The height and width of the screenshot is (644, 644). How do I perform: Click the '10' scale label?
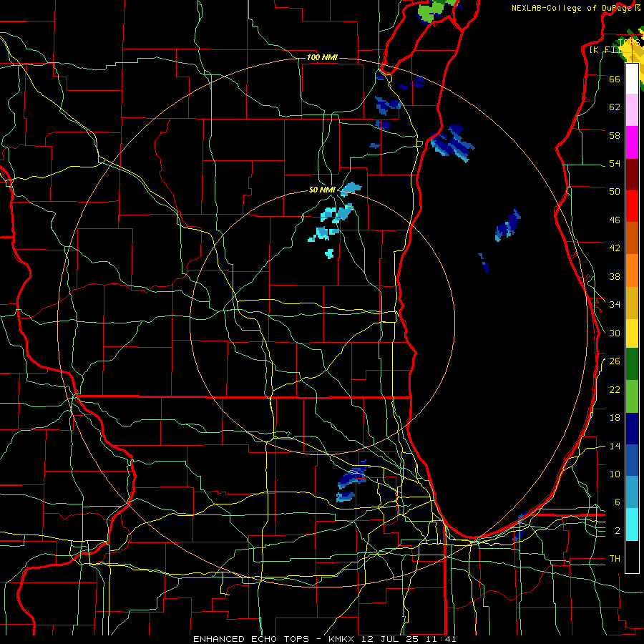coord(615,474)
